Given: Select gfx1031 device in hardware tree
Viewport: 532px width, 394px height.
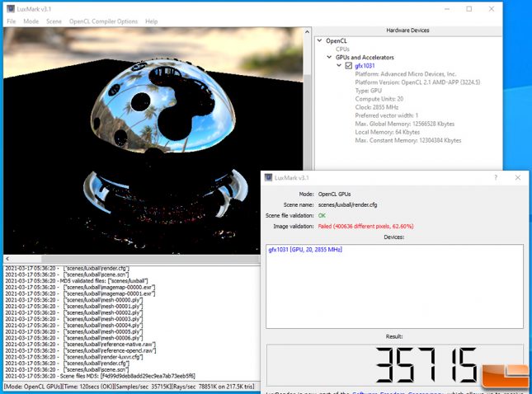Looking at the screenshot, I should [x=365, y=66].
